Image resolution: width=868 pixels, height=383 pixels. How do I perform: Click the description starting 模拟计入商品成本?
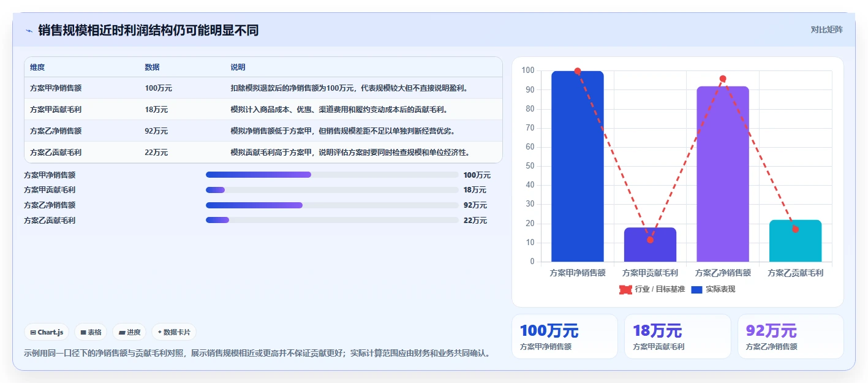[x=339, y=110]
